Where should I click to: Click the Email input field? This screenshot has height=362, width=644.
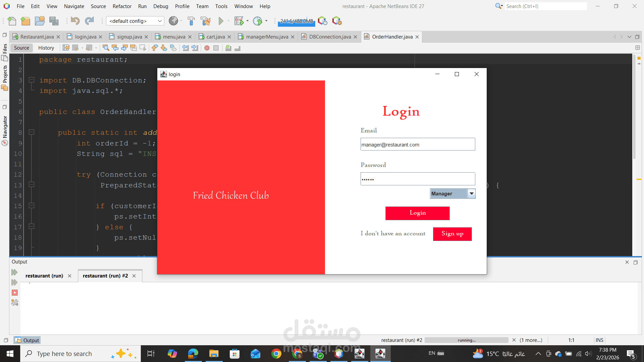click(x=418, y=144)
